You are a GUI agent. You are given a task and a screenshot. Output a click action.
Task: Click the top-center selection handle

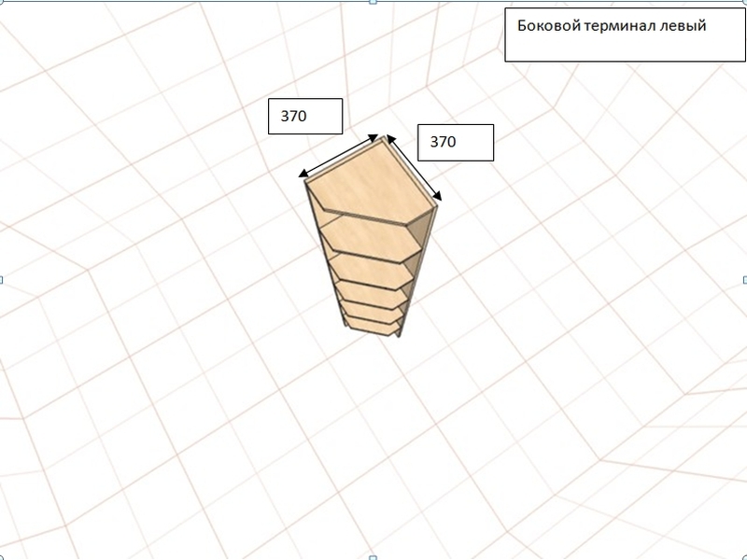pos(373,2)
